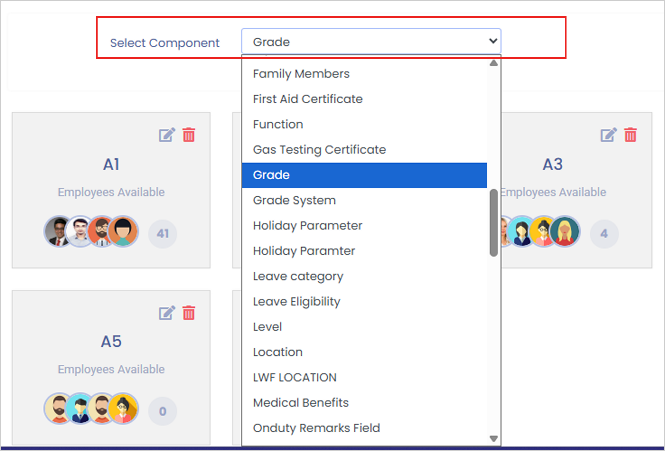This screenshot has height=451, width=665.
Task: Choose Medical Benefits option
Action: [301, 403]
